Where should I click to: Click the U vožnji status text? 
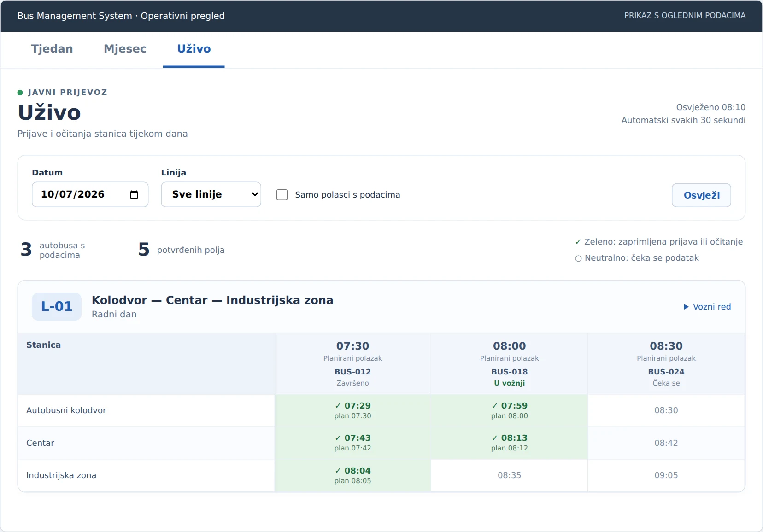(x=510, y=383)
